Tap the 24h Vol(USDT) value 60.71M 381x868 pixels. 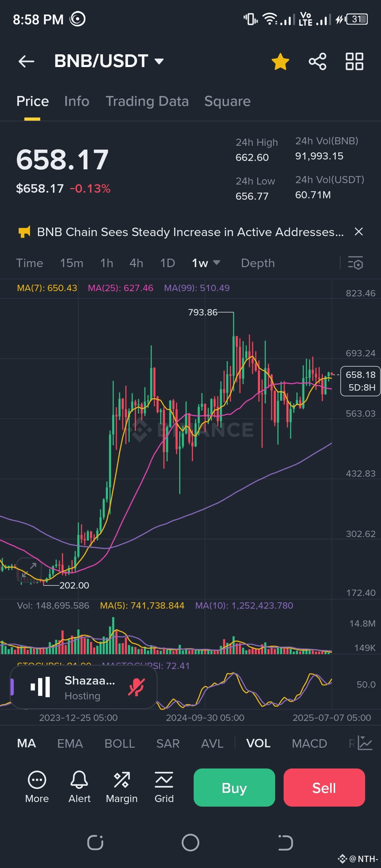(313, 195)
